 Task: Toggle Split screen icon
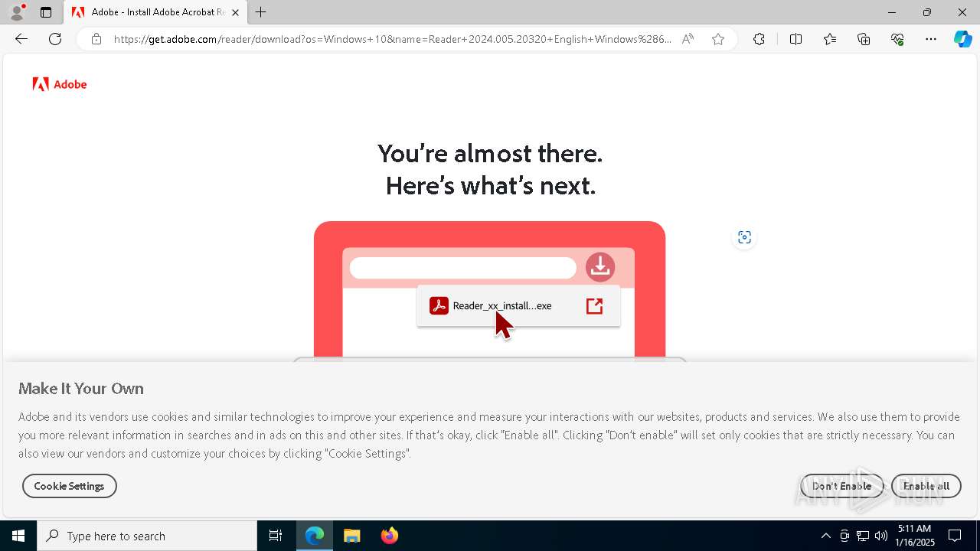(795, 39)
